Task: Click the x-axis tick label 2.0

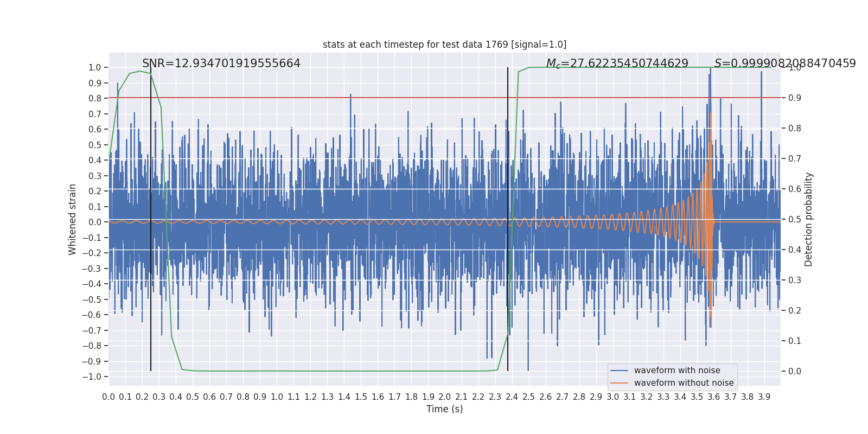Action: pyautogui.click(x=444, y=397)
